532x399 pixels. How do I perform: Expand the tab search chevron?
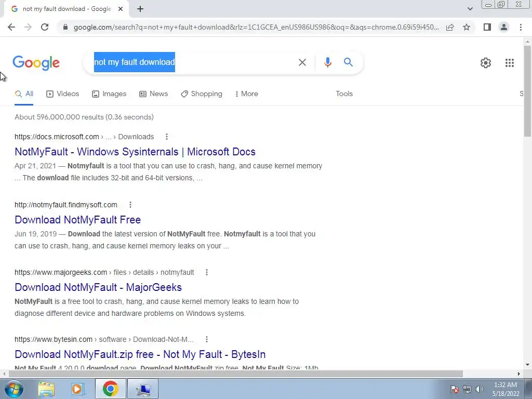[x=470, y=9]
